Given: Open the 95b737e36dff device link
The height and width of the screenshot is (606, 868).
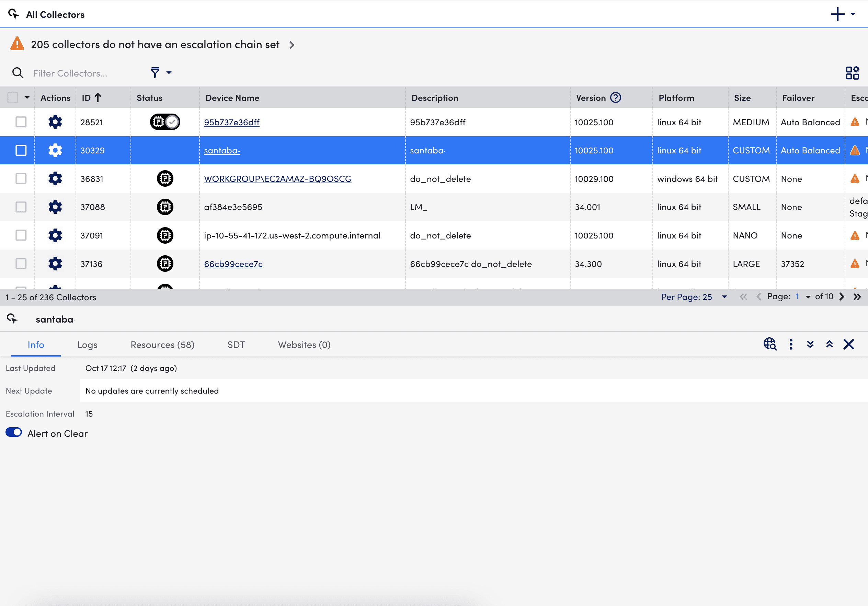Looking at the screenshot, I should click(231, 122).
